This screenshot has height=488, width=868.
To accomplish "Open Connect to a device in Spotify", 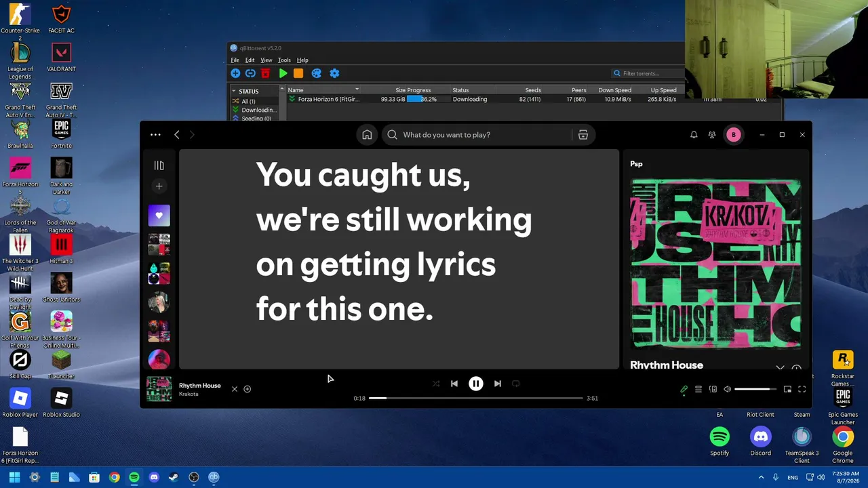I will click(713, 389).
